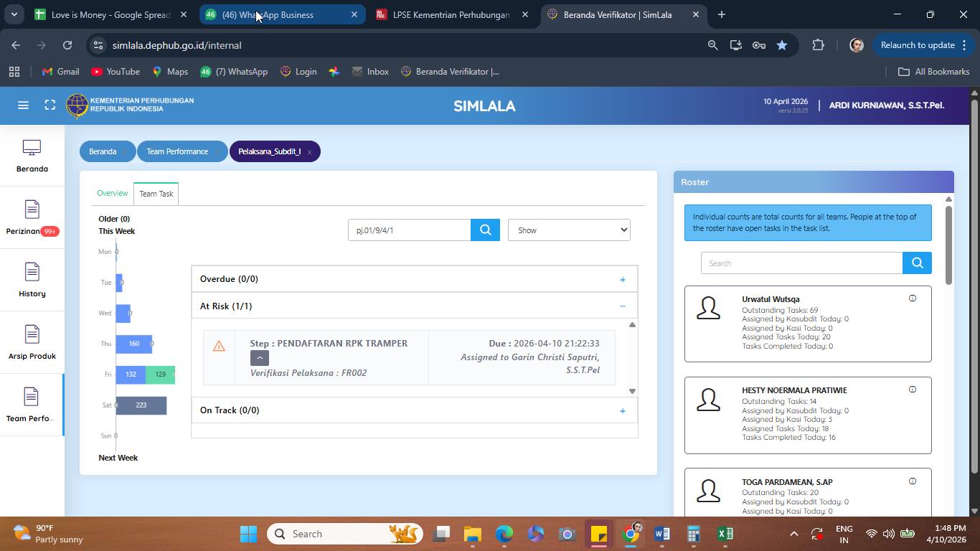This screenshot has width=980, height=551.
Task: Reload the page with browser refresh button
Action: point(67,45)
